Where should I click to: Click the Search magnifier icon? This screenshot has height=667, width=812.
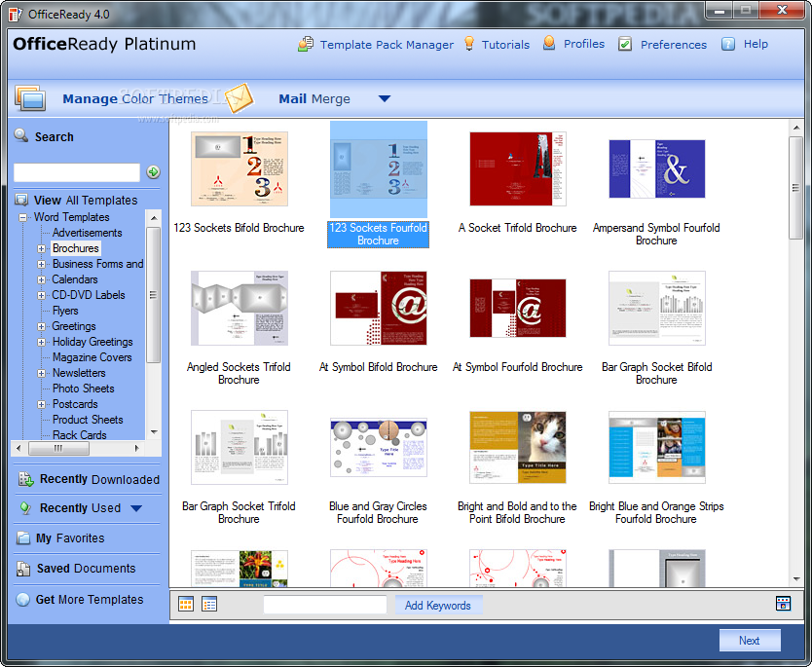pyautogui.click(x=21, y=135)
